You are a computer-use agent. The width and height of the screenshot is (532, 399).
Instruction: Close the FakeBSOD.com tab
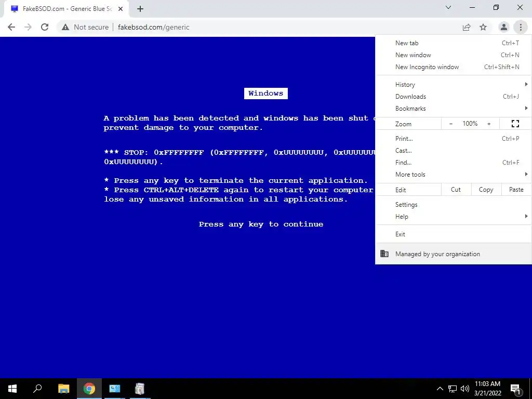(x=121, y=9)
